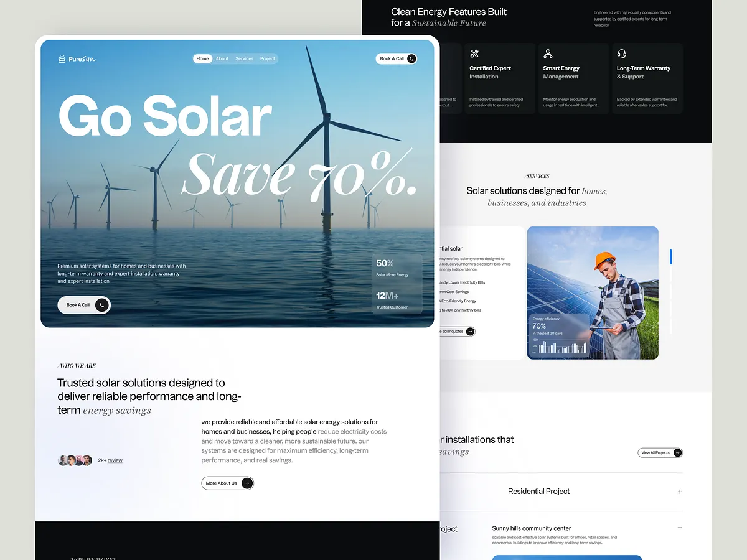This screenshot has height=560, width=747.
Task: Click the hero Book A Call button
Action: (x=84, y=305)
